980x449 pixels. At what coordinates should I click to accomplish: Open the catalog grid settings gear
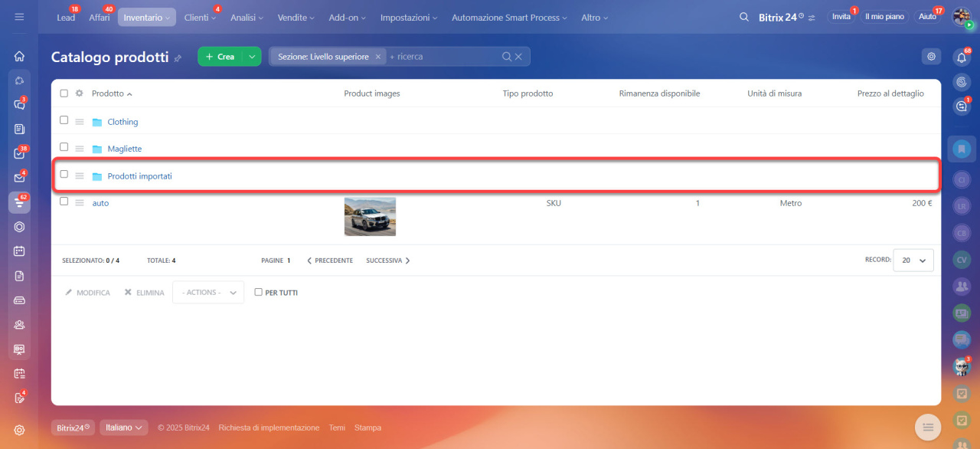[931, 57]
